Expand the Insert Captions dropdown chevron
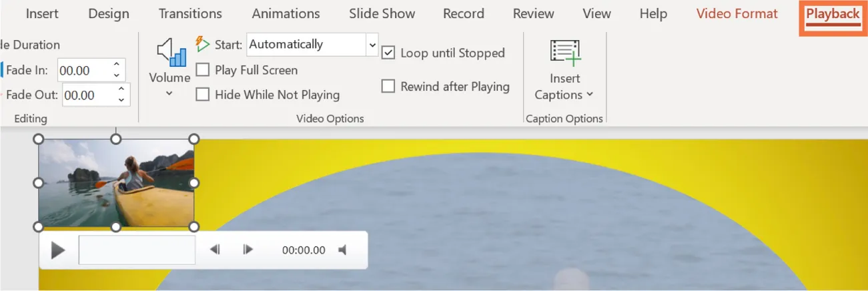The image size is (868, 291). point(590,95)
